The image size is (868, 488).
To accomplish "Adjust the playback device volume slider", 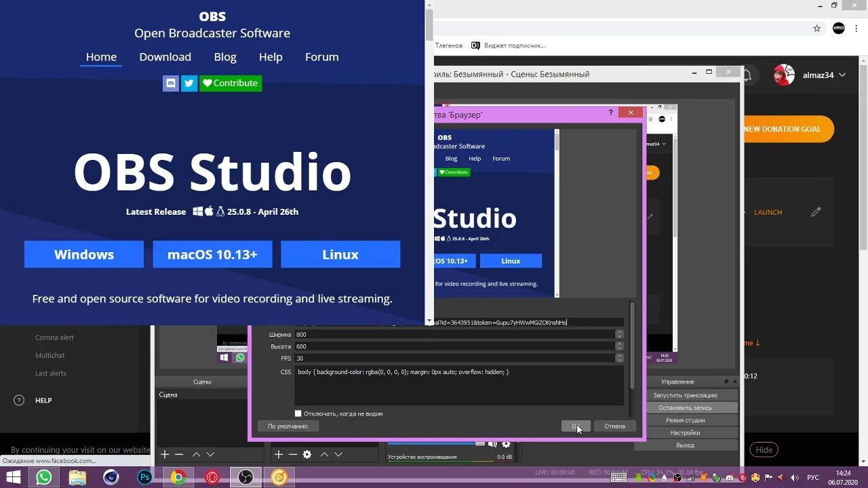I will (437, 444).
